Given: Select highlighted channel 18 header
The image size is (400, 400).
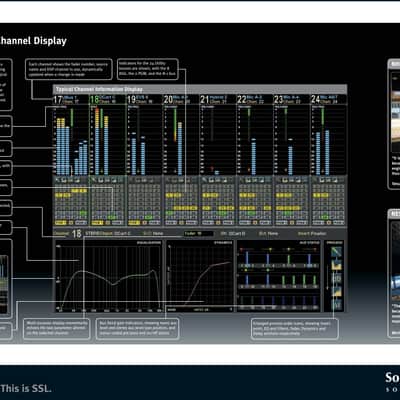Looking at the screenshot, I should (x=107, y=99).
